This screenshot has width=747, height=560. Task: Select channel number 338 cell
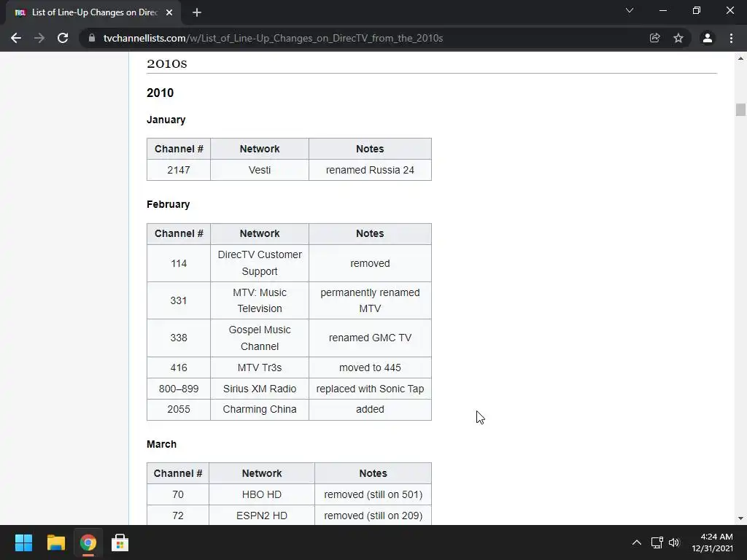179,338
